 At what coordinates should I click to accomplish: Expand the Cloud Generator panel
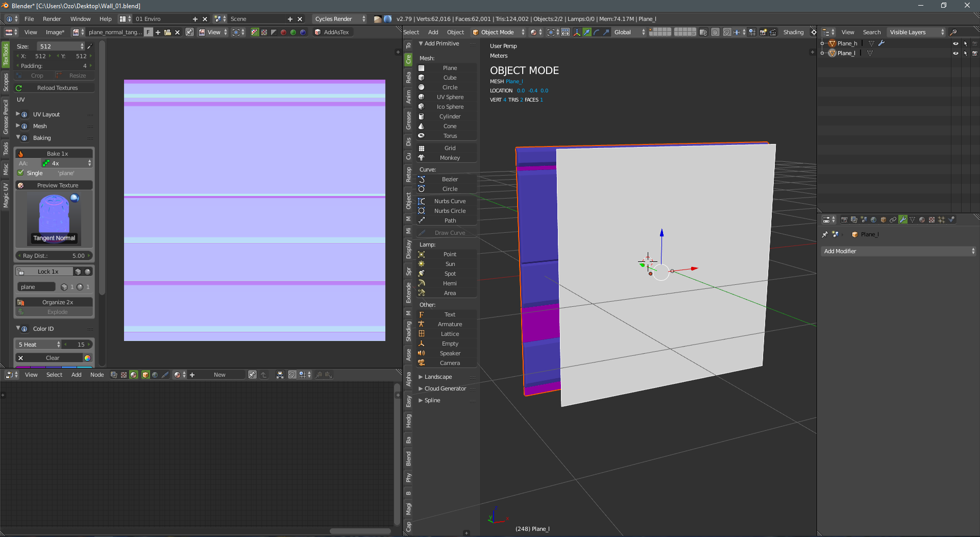(445, 388)
